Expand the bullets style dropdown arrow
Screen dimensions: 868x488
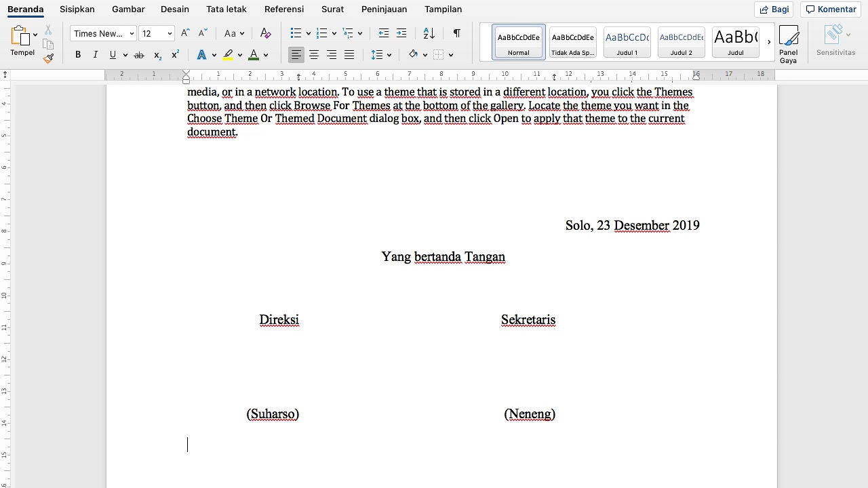(x=309, y=34)
